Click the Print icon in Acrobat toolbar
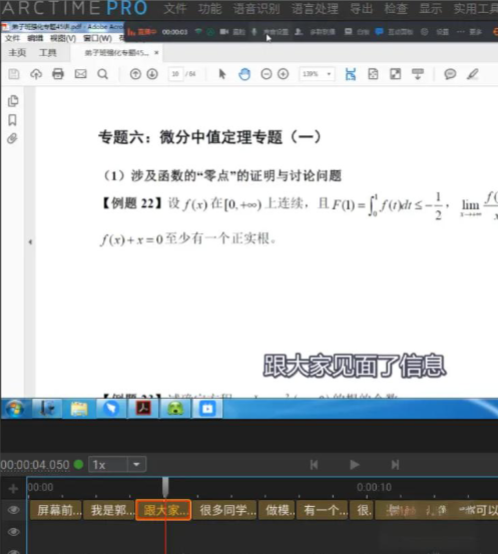The height and width of the screenshot is (554, 498). [58, 74]
